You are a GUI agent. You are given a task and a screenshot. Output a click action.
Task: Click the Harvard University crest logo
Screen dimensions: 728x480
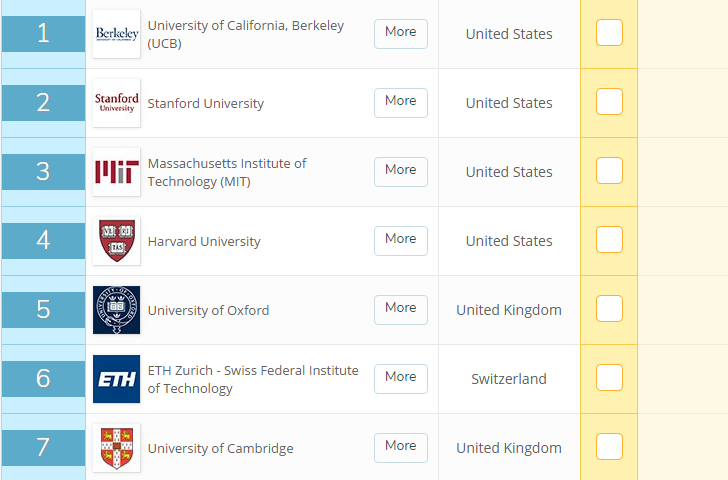tap(116, 241)
